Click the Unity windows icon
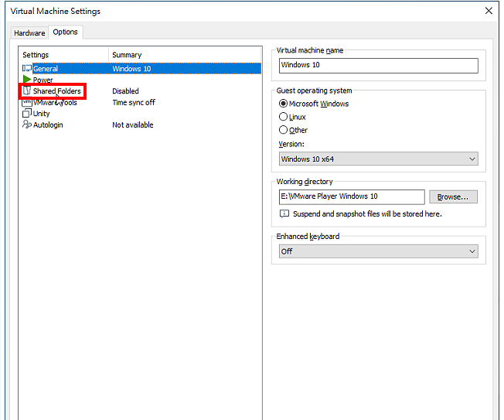This screenshot has height=420, width=504. pyautogui.click(x=27, y=114)
